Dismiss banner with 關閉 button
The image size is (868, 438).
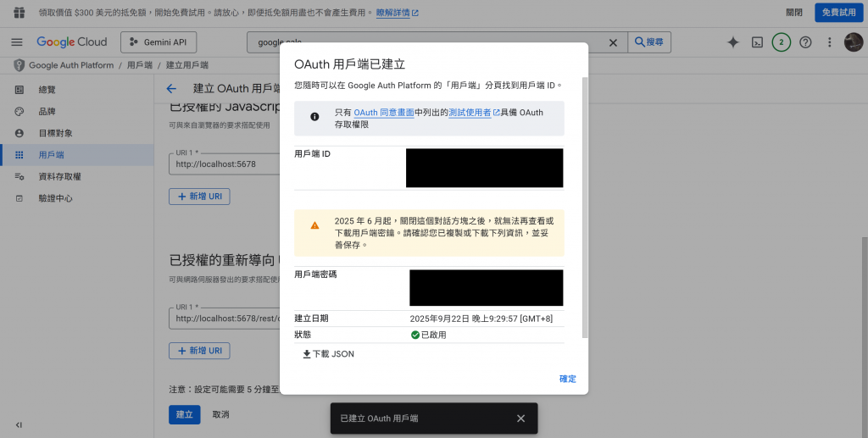click(793, 12)
